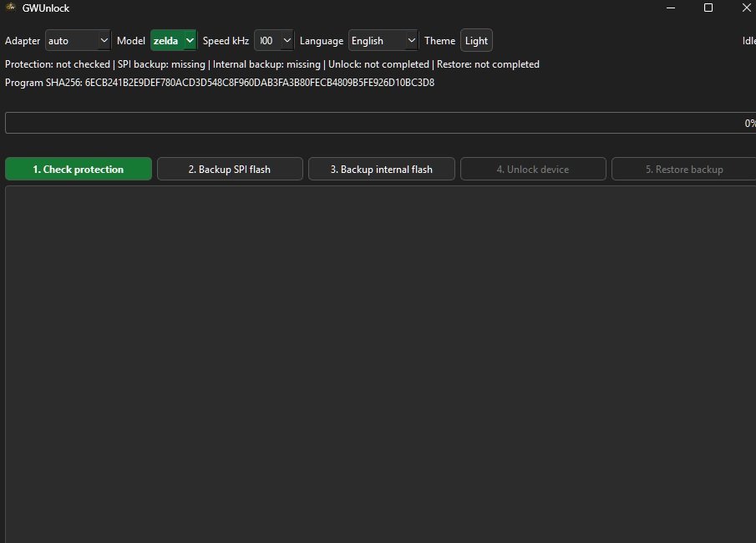This screenshot has height=543, width=756.
Task: Start step 3. Backup internal flash
Action: [x=382, y=170]
